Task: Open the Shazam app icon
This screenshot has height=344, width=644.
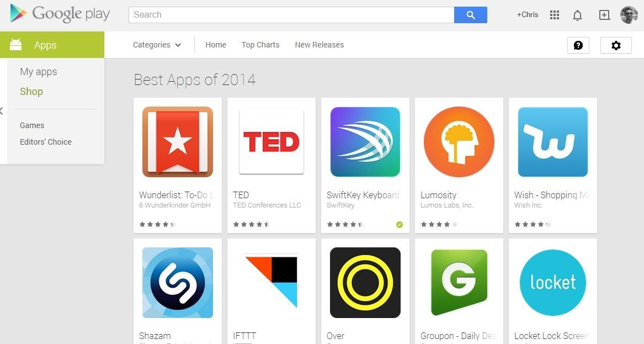Action: (x=178, y=282)
